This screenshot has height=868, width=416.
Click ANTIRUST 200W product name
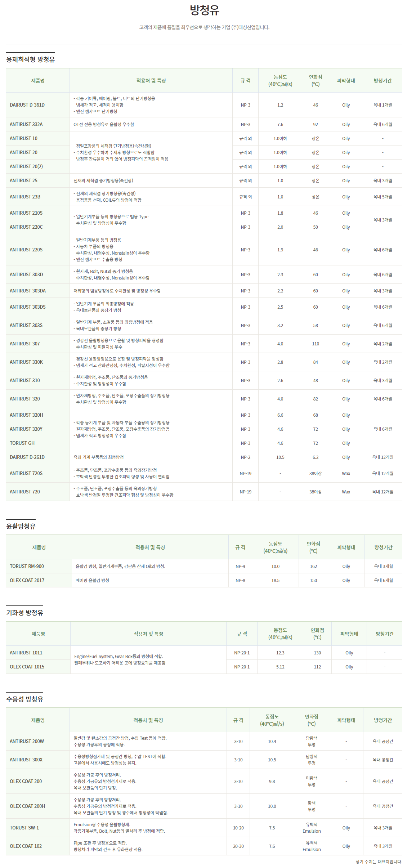pos(27,742)
